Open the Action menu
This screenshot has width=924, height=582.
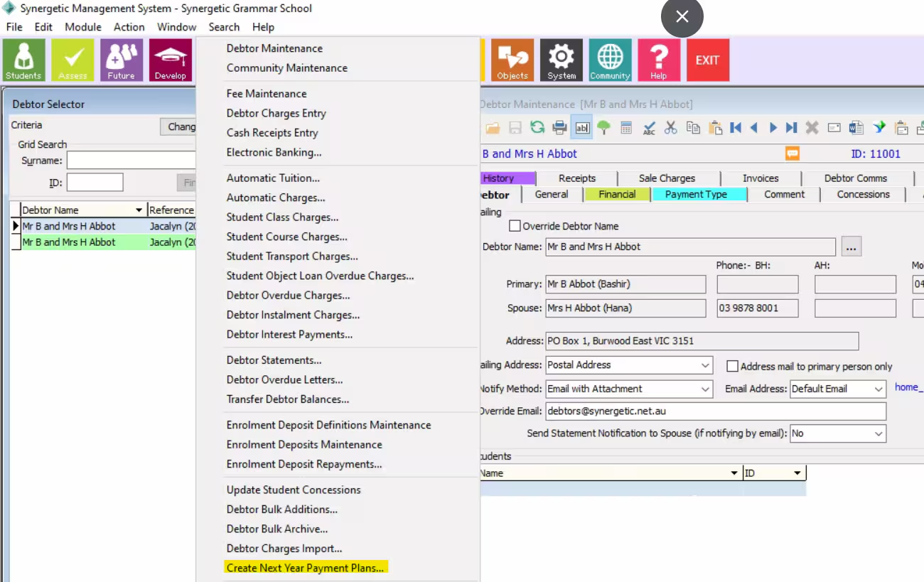129,27
